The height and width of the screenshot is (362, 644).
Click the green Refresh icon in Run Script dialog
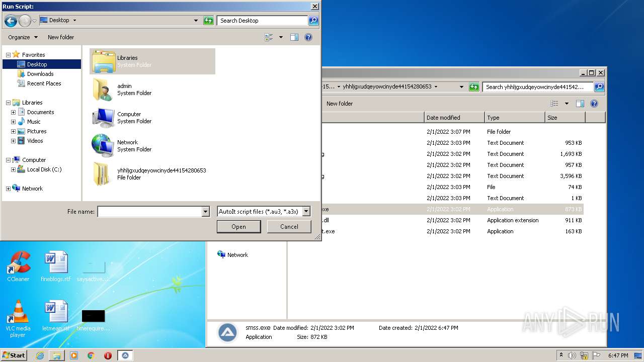point(208,21)
